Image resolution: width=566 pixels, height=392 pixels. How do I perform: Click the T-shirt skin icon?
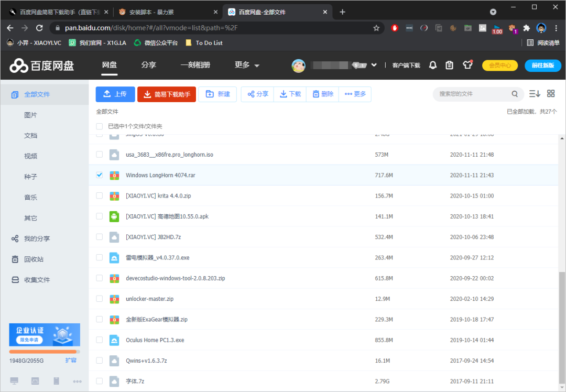pyautogui.click(x=467, y=65)
